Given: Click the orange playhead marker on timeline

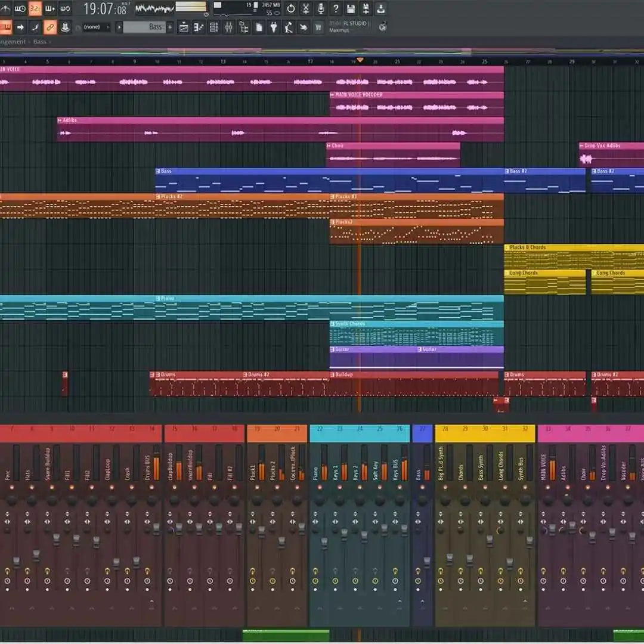Looking at the screenshot, I should (360, 60).
